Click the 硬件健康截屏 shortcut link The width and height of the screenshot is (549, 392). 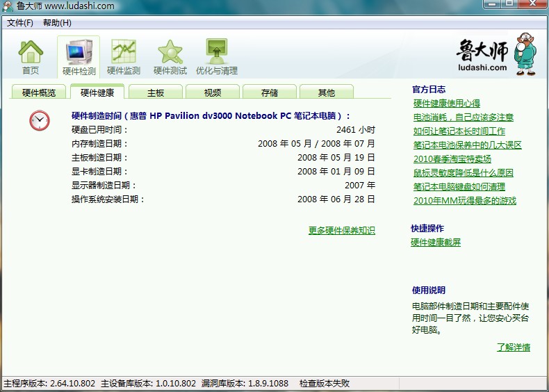tap(436, 242)
